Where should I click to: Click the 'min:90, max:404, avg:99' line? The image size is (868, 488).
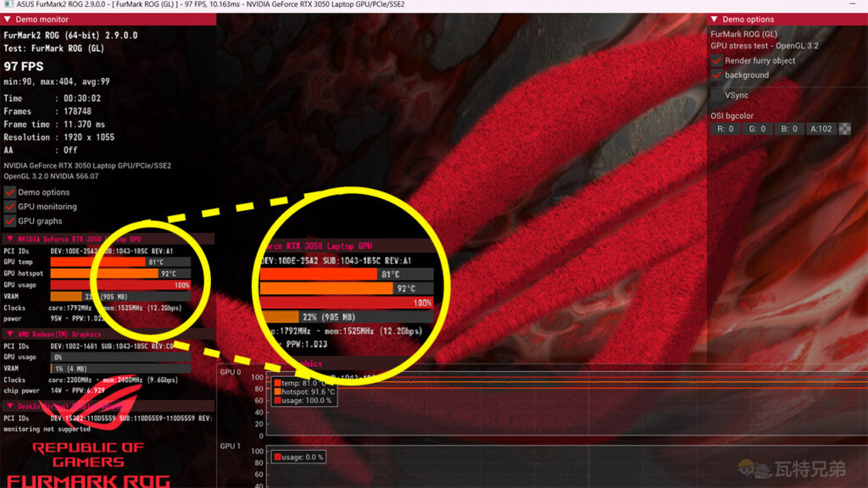[57, 81]
